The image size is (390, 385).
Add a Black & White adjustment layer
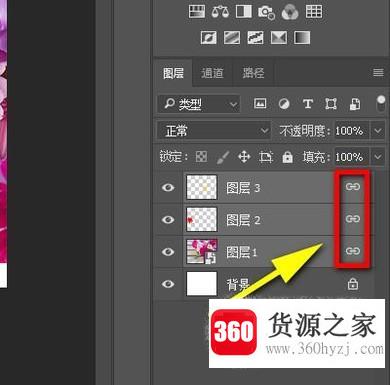[244, 12]
